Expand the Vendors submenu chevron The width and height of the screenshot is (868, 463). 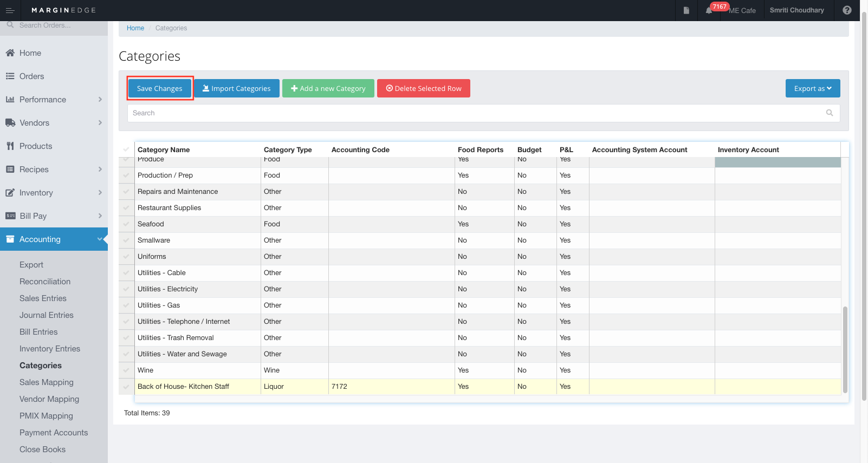click(x=100, y=123)
